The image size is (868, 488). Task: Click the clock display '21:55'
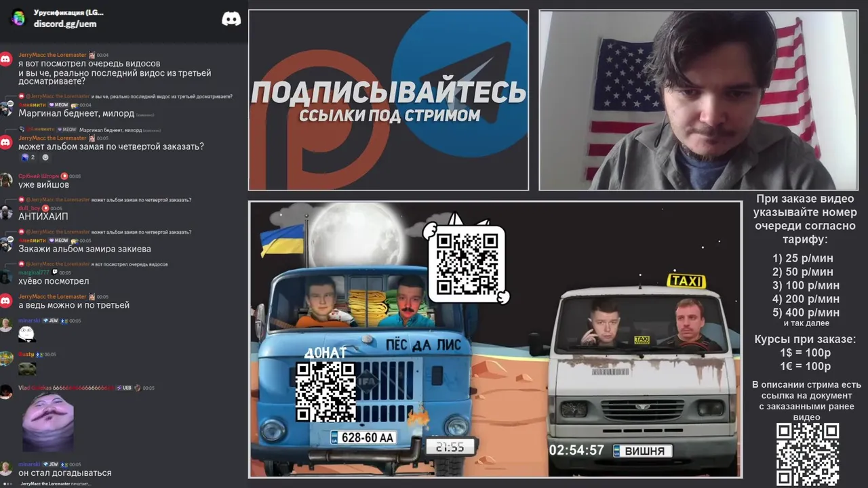(450, 447)
